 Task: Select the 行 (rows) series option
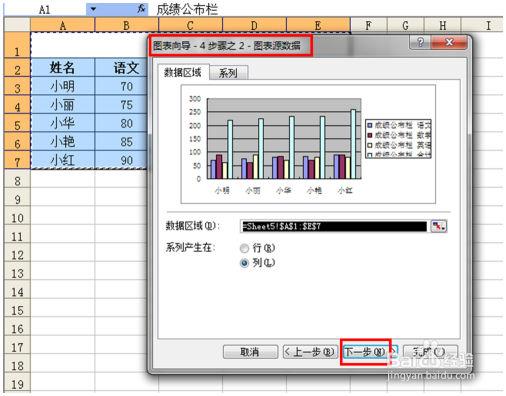pos(244,248)
